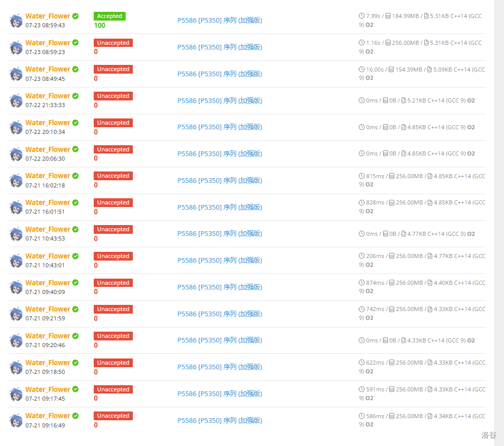Viewport: 504px width, 446px height.
Task: Open P5586 problem link in the Accepted row
Action: [220, 21]
